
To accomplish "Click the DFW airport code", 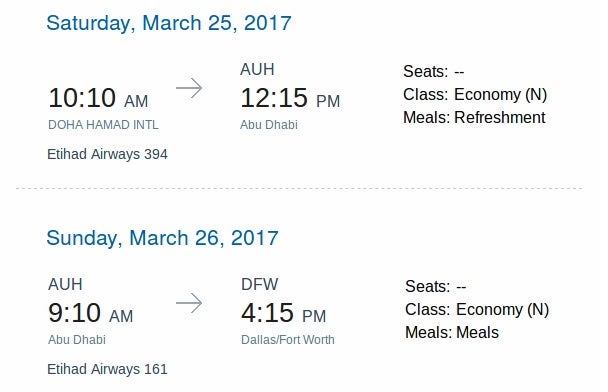I will pyautogui.click(x=259, y=284).
